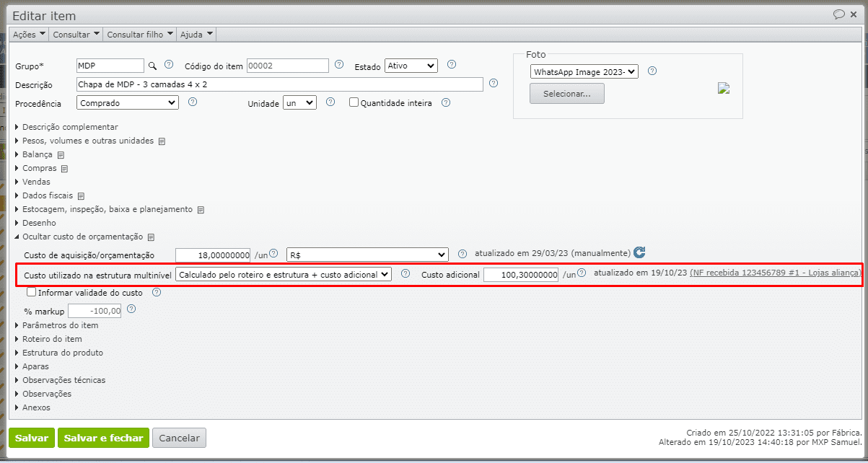Open the R$ currency dropdown
Image resolution: width=868 pixels, height=463 pixels.
[x=367, y=255]
